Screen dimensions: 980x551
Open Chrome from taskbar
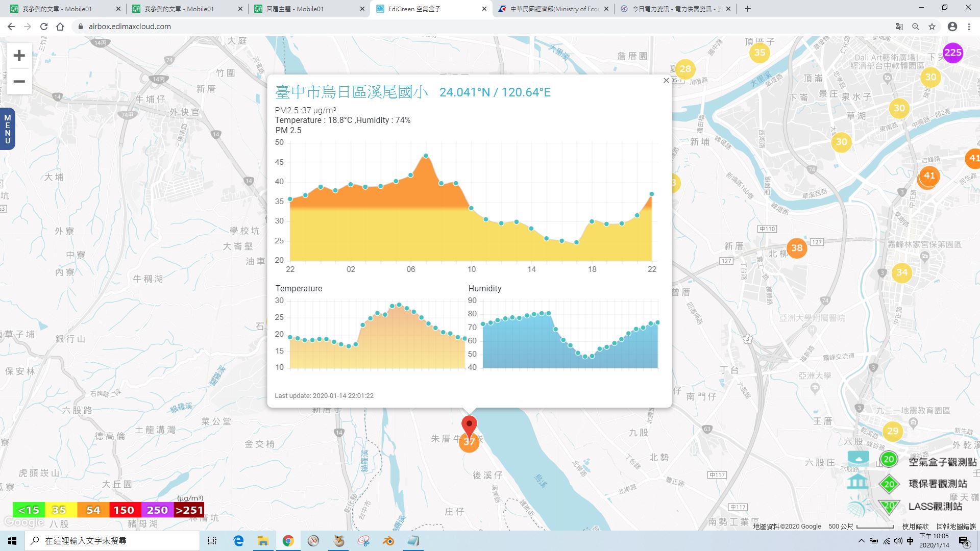click(288, 541)
